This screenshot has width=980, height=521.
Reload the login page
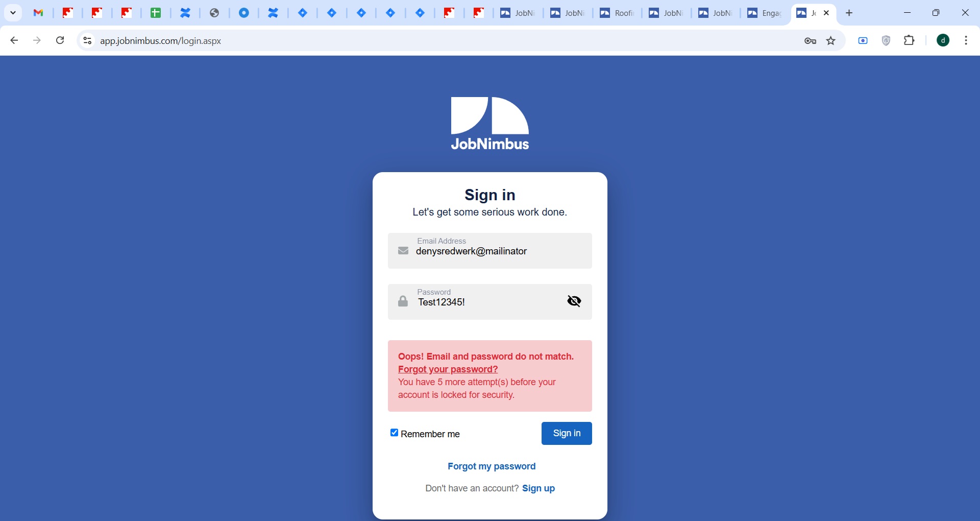click(60, 40)
